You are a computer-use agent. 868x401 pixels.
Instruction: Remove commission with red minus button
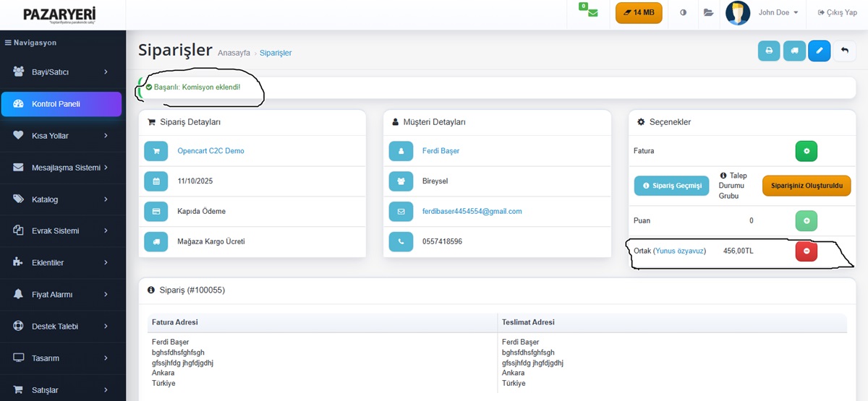(806, 251)
